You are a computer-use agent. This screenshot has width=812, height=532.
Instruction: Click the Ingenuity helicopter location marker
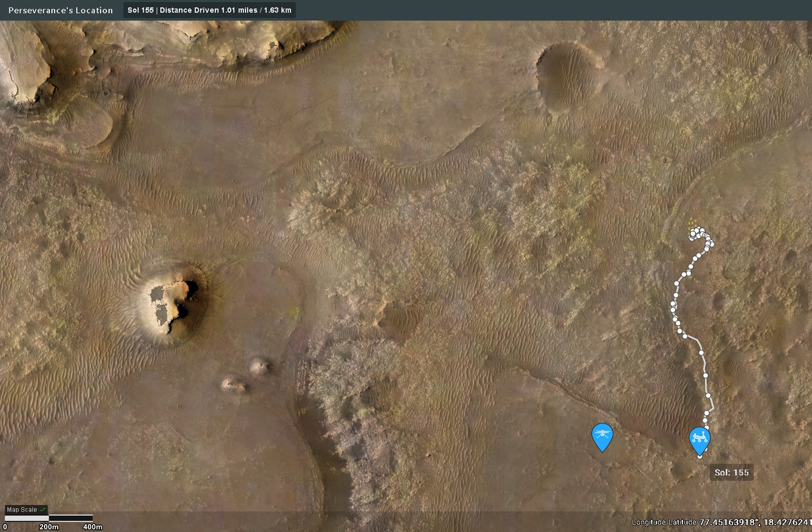coord(602,436)
